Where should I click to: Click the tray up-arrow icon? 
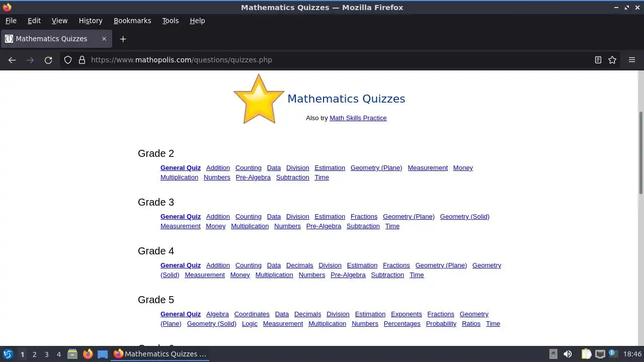point(553,354)
